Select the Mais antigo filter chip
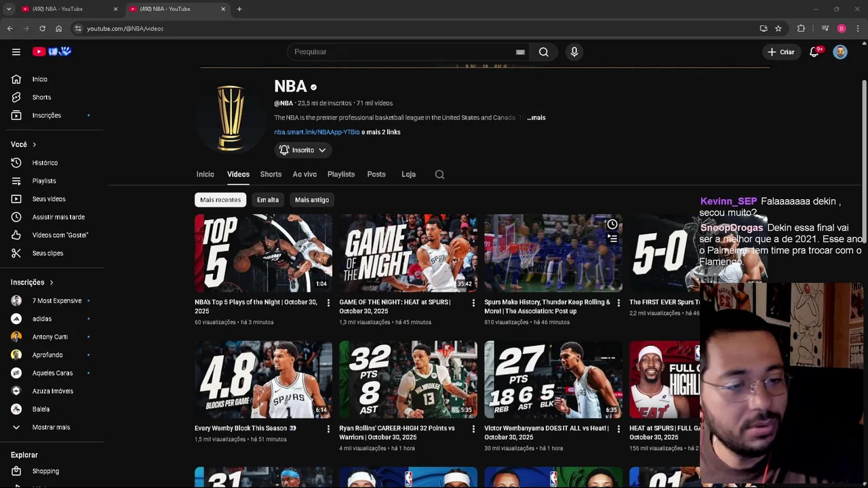Screen dimensions: 868x488 pyautogui.click(x=312, y=200)
